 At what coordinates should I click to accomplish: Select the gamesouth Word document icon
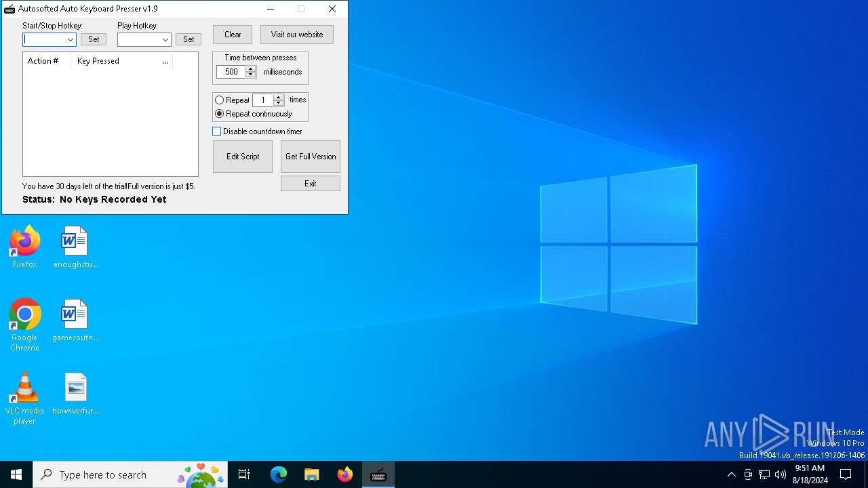pos(75,320)
